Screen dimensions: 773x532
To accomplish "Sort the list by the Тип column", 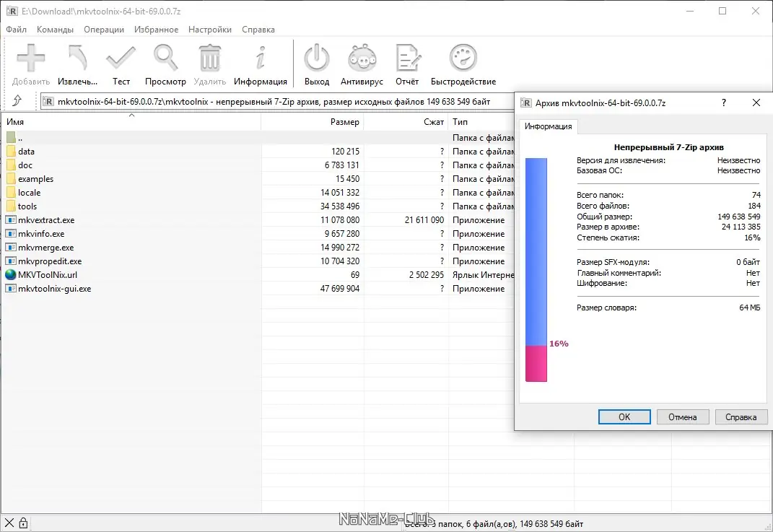I will [x=481, y=122].
